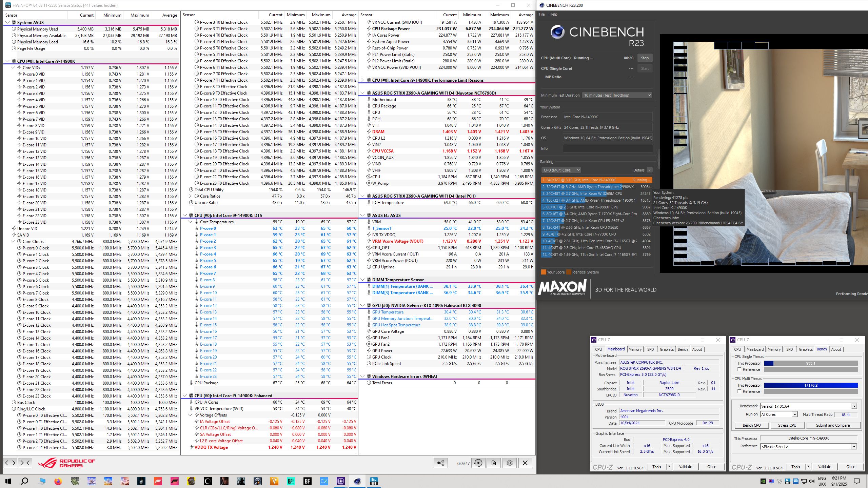Screen dimensions: 868x488
Task: Open Cinebench File menu
Action: (542, 14)
